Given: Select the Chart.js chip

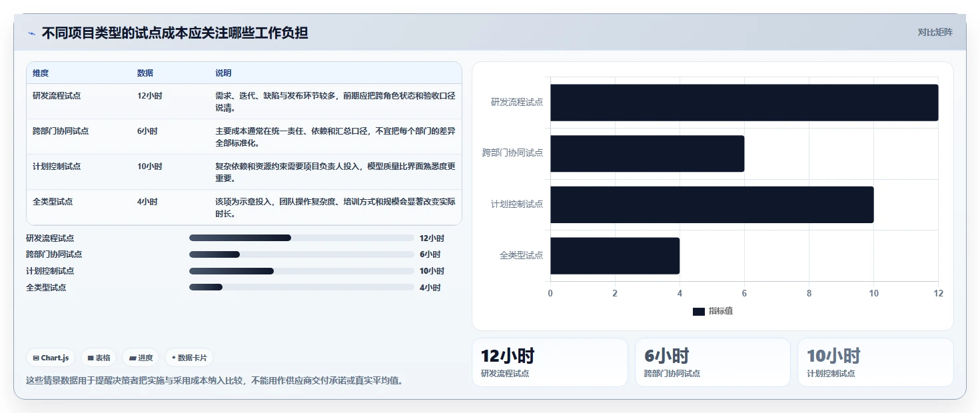Looking at the screenshot, I should point(51,358).
